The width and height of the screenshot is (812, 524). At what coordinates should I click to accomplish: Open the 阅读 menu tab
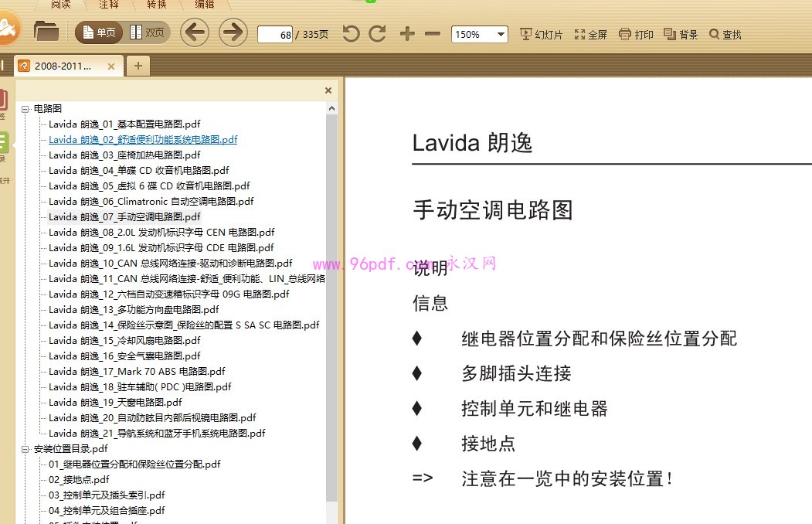tap(61, 4)
